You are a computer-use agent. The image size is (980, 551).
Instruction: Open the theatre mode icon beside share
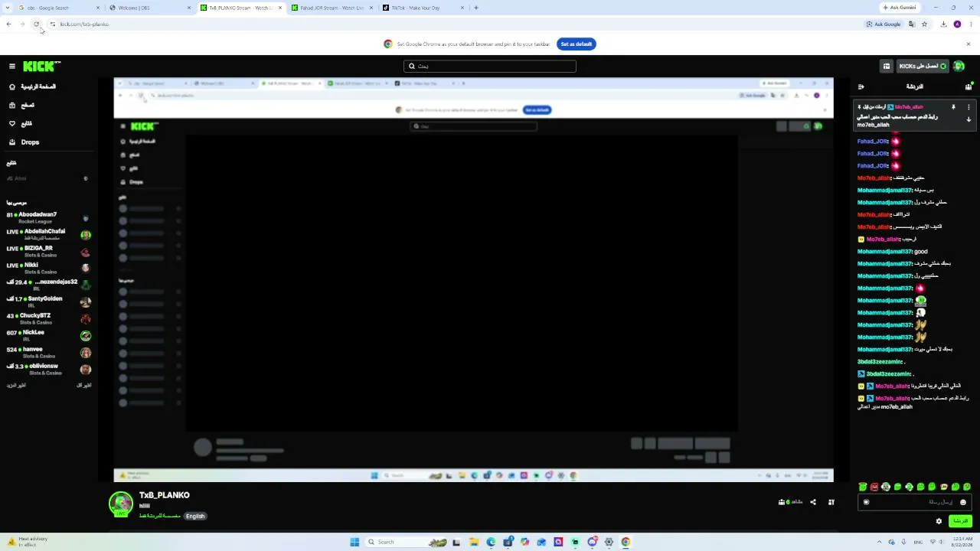[x=831, y=502]
